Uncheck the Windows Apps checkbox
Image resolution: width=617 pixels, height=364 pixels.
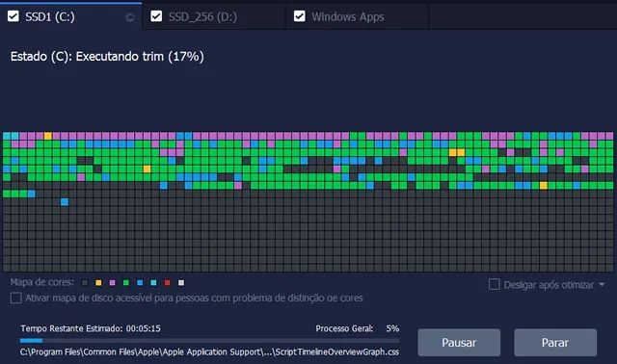pyautogui.click(x=300, y=16)
